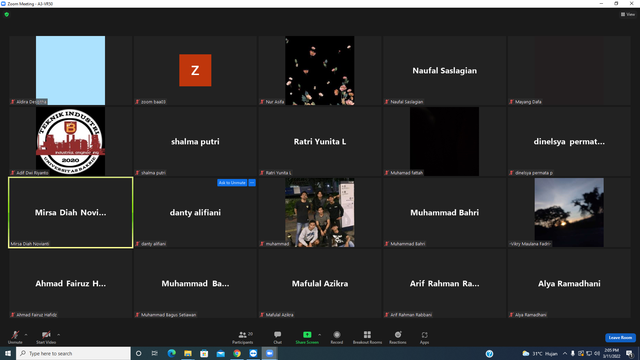Open the volume speaker tray icon
This screenshot has width=640, height=360.
597,353
